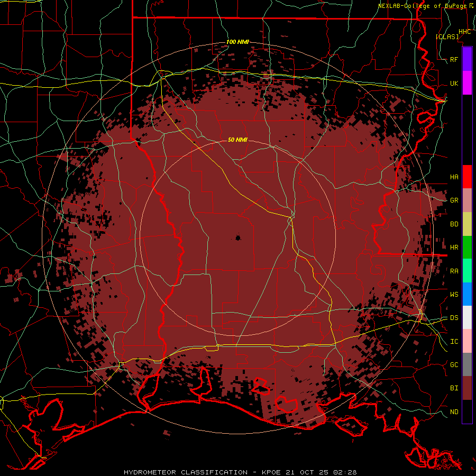Click the 'HR' legend label
The height and width of the screenshot is (476, 476).
coord(454,248)
